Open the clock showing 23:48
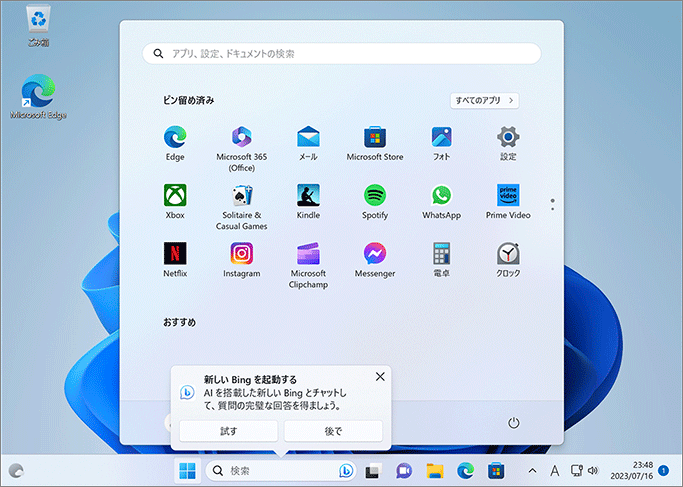Viewport: 683px width, 487px height. point(632,471)
